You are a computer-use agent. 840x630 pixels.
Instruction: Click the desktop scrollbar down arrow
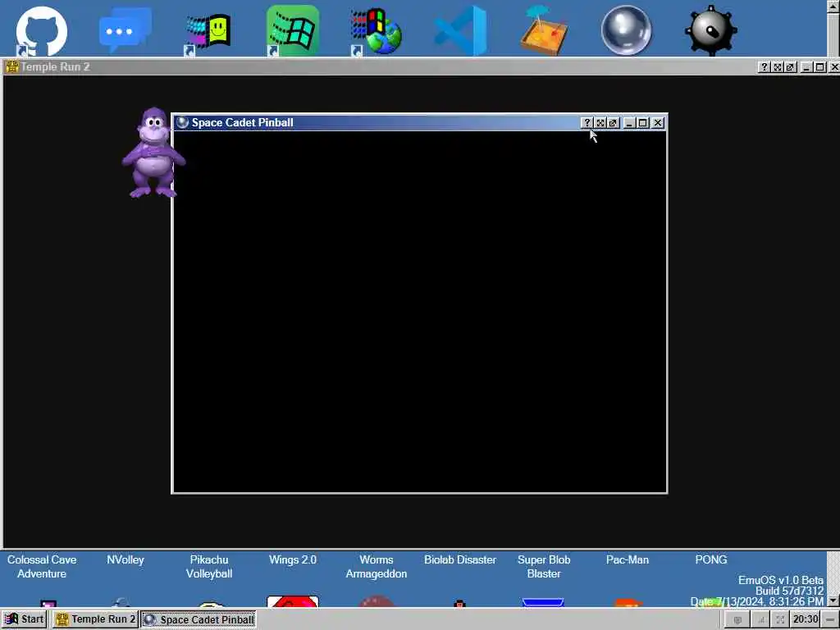[x=833, y=600]
